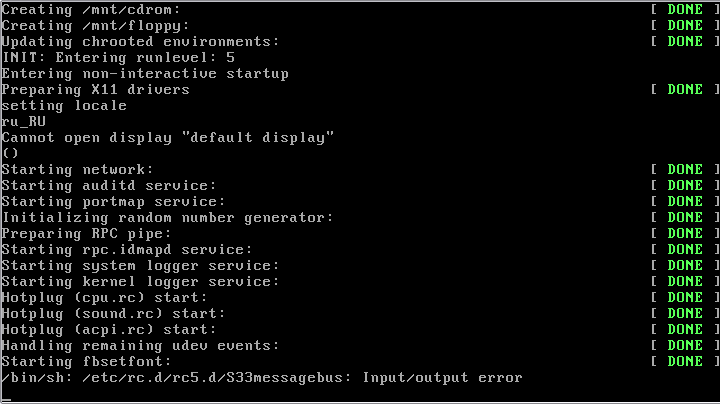The width and height of the screenshot is (720, 404).
Task: Select the "Updating chrooted environments:" text
Action: click(x=140, y=41)
